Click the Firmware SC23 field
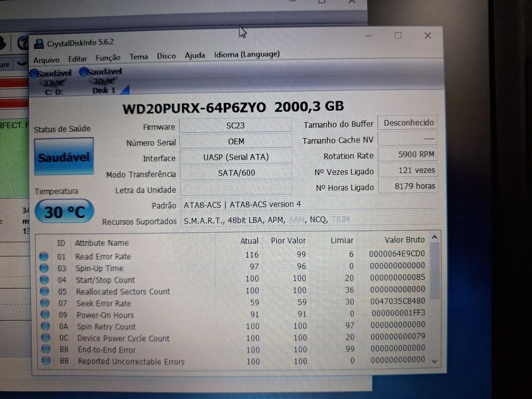The height and width of the screenshot is (399, 532). pyautogui.click(x=235, y=125)
